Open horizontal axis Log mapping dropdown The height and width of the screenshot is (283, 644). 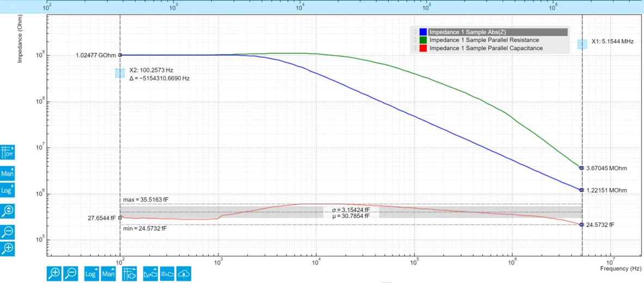tap(91, 273)
